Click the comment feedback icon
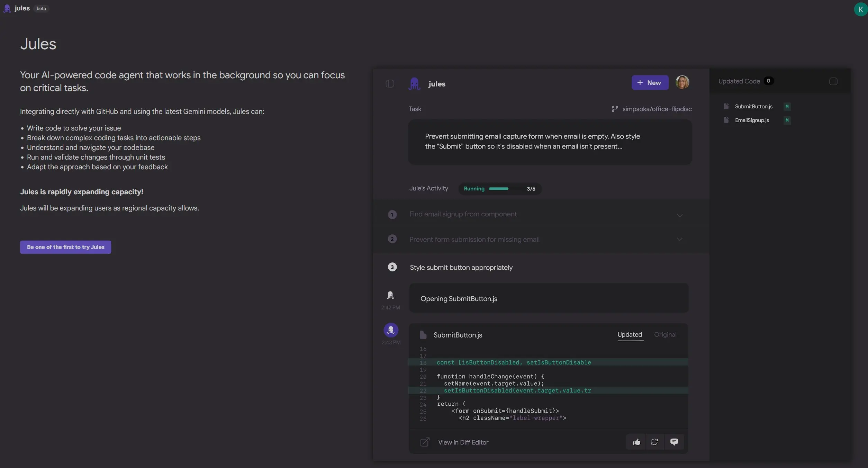868x468 pixels. click(674, 442)
